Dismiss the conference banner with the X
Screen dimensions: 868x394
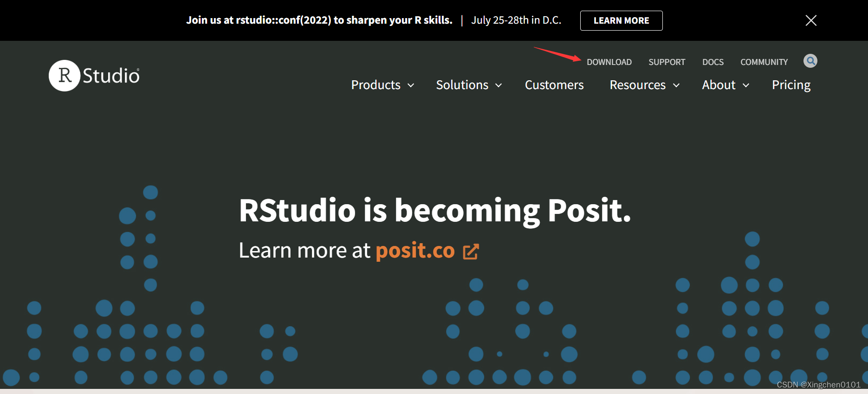point(811,20)
